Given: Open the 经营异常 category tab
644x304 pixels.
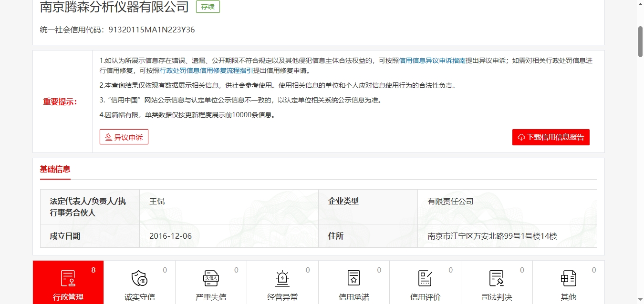Looking at the screenshot, I should click(282, 282).
